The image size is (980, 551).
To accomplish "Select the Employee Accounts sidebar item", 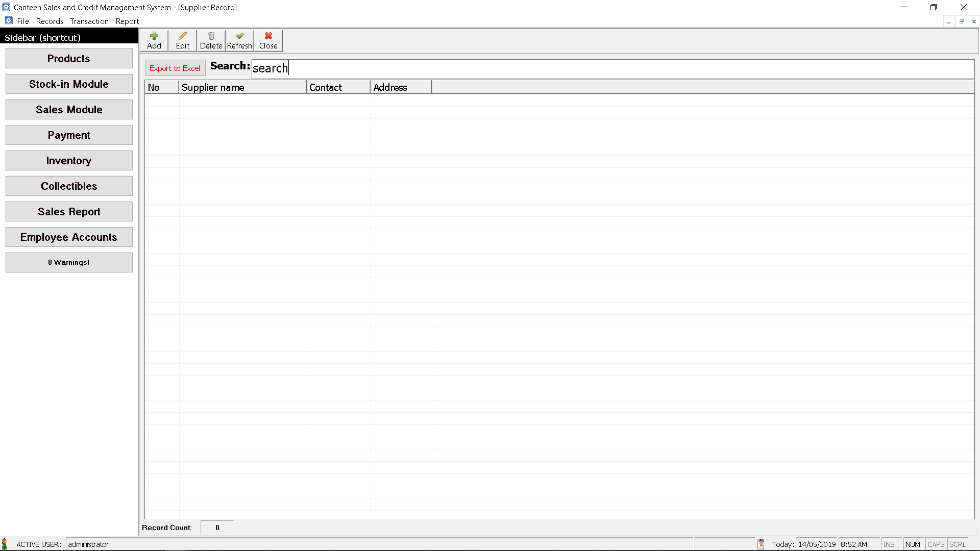I will [69, 237].
